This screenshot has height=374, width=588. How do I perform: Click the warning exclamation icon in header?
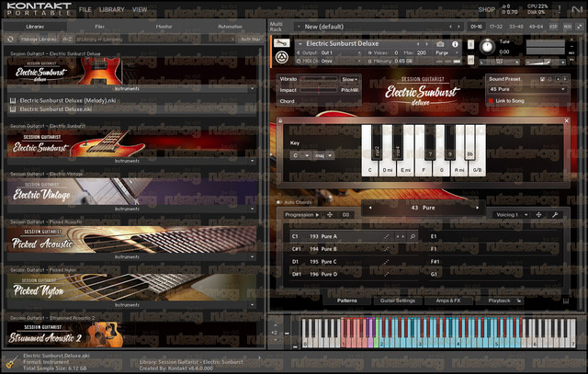560,8
